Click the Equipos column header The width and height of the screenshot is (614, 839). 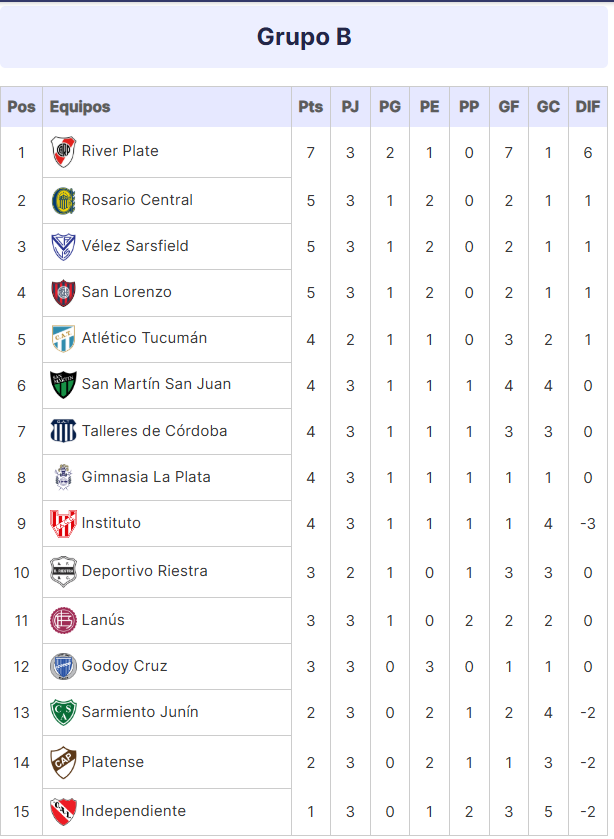(80, 107)
